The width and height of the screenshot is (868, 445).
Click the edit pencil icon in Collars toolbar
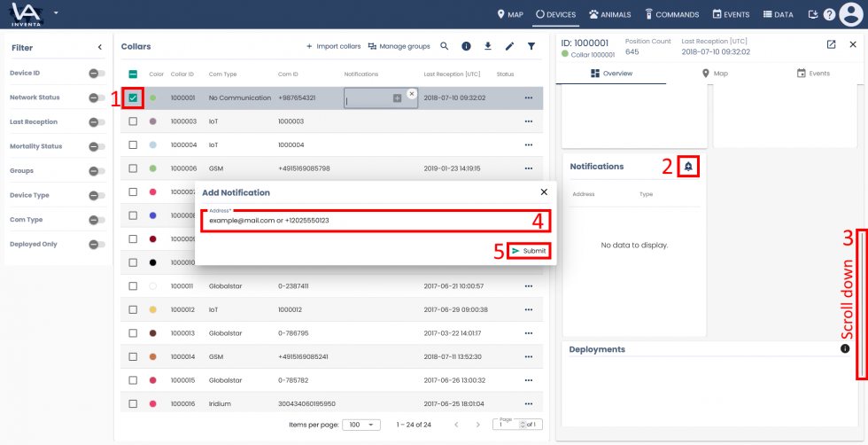pyautogui.click(x=509, y=46)
